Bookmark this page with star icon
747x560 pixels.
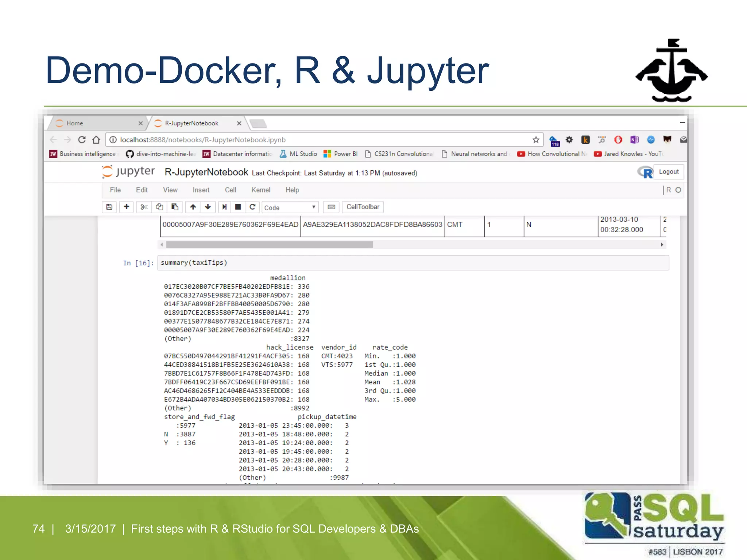[x=536, y=140]
